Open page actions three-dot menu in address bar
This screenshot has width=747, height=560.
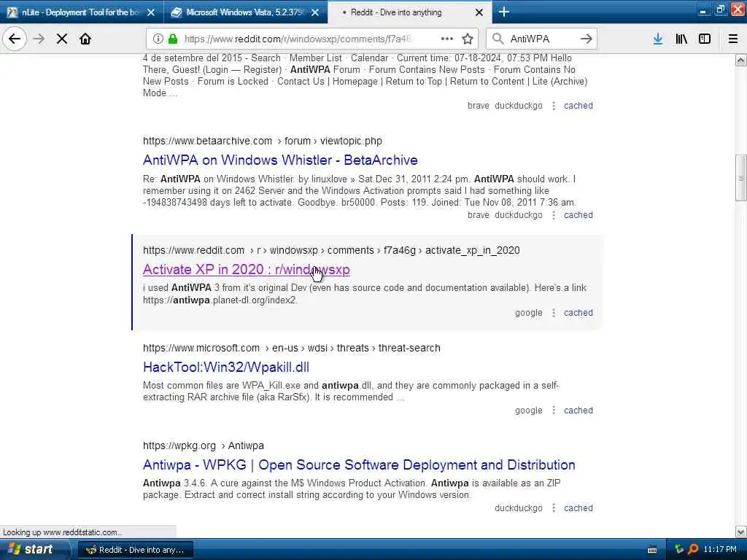point(447,39)
